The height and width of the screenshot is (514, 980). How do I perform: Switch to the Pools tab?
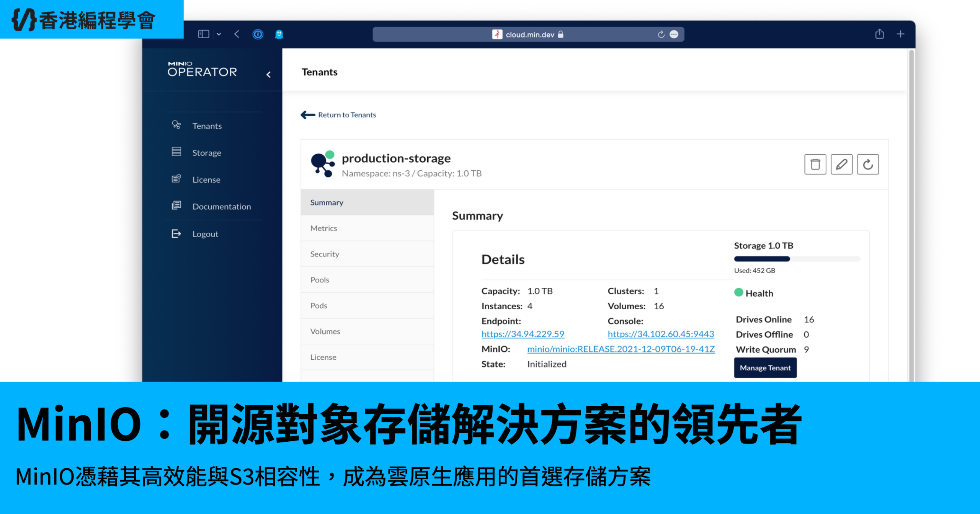click(x=367, y=280)
